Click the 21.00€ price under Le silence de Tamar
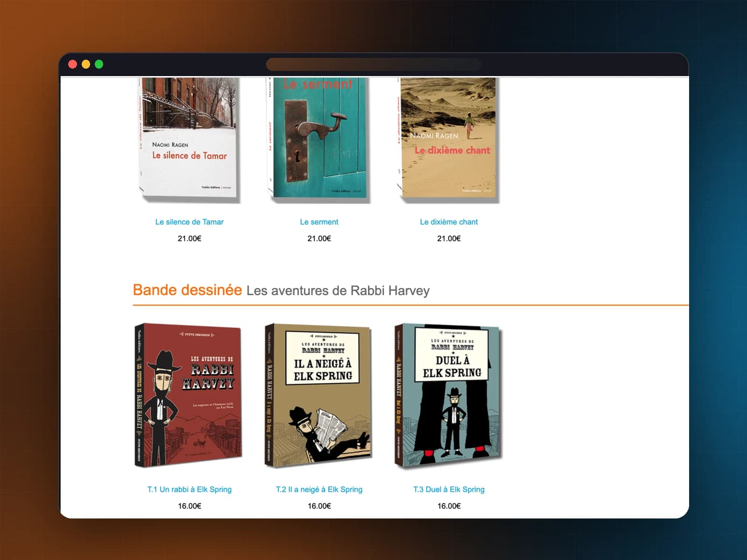 [x=190, y=238]
